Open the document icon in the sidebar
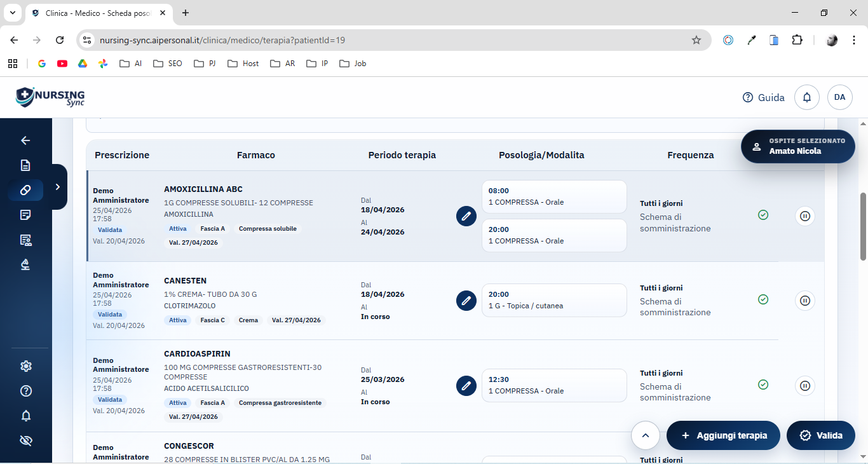 pyautogui.click(x=25, y=165)
